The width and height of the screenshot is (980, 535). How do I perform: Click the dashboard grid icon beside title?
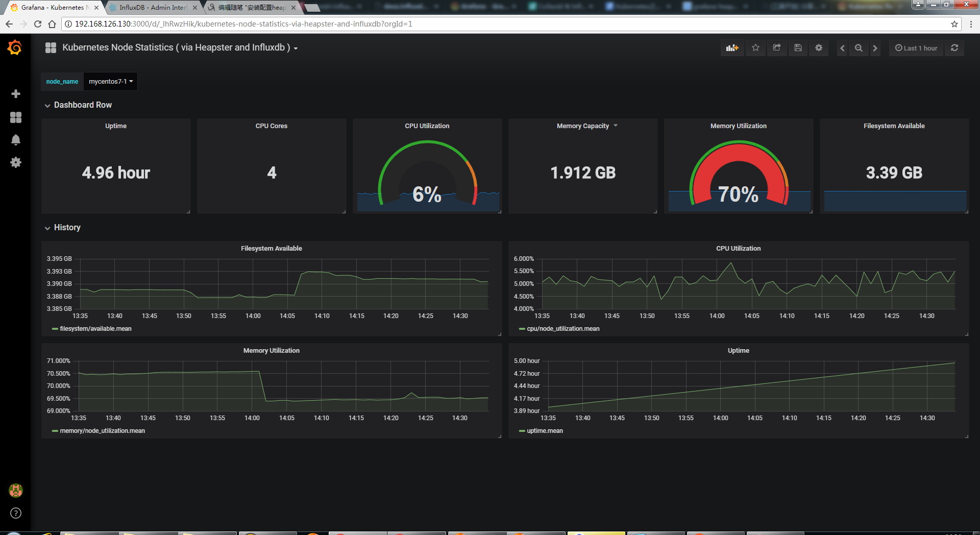(x=51, y=47)
